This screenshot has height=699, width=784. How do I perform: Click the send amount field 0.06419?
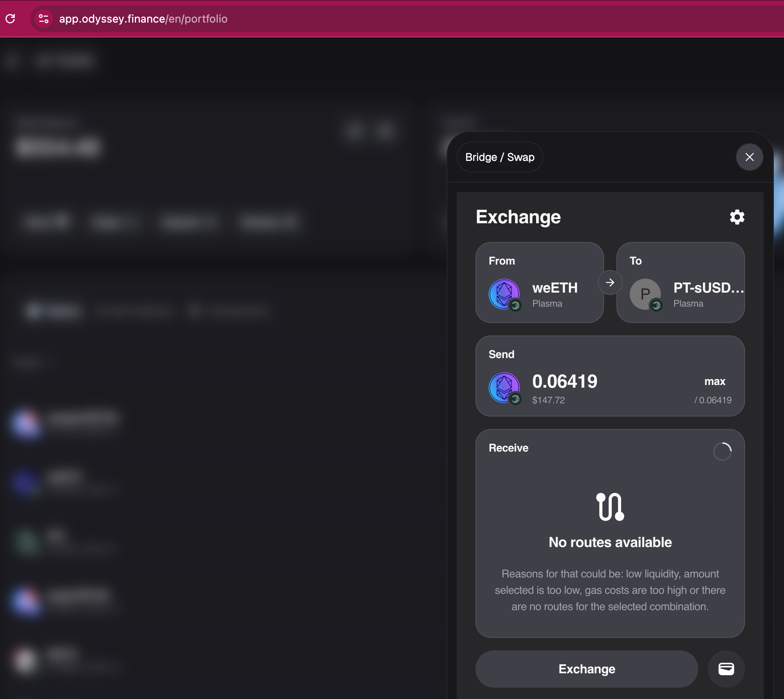click(x=565, y=381)
